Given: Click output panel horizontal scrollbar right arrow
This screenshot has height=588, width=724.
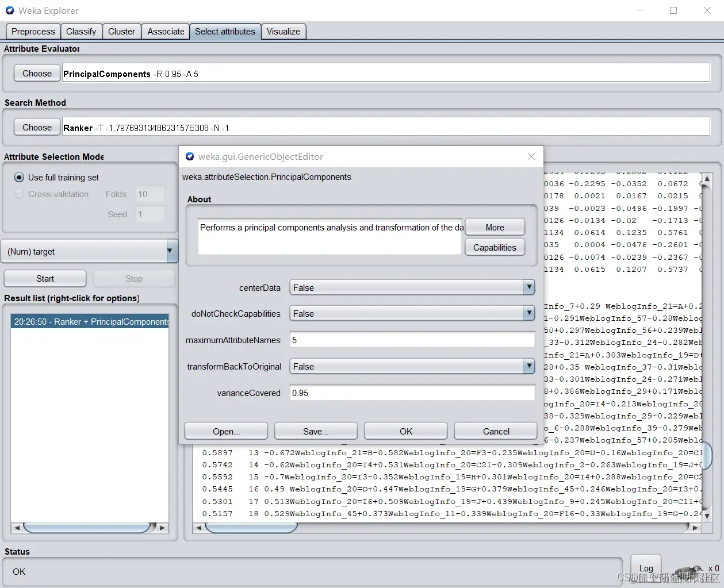Looking at the screenshot, I should [x=695, y=527].
